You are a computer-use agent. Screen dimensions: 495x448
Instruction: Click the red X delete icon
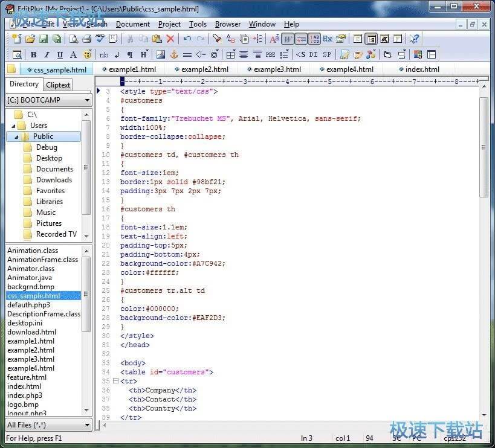(x=170, y=39)
